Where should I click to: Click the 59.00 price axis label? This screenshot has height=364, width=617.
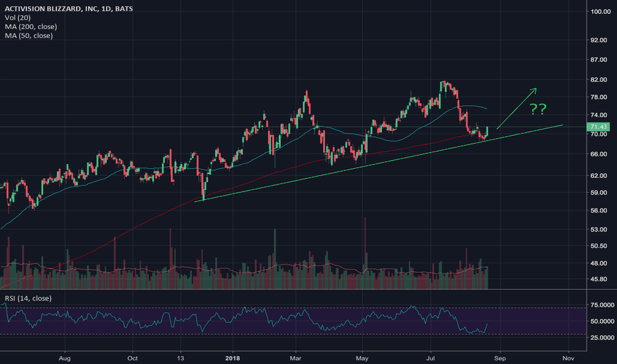[599, 193]
